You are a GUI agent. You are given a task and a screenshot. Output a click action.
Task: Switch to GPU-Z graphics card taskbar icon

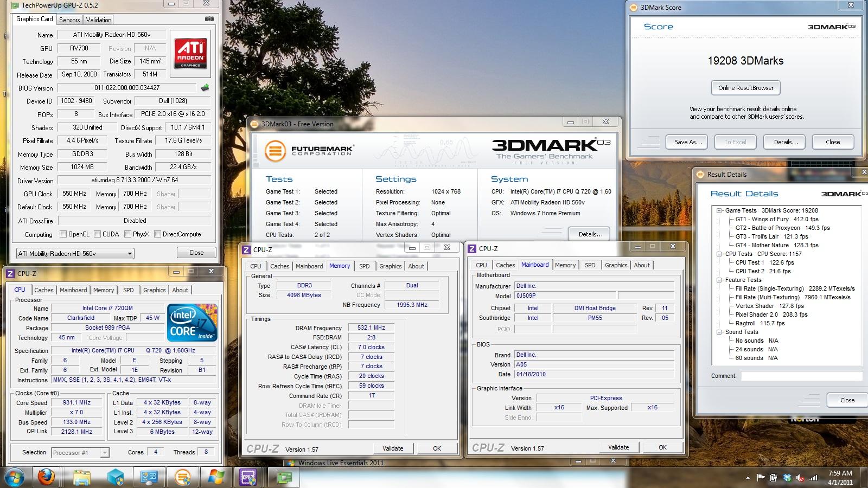(x=284, y=478)
